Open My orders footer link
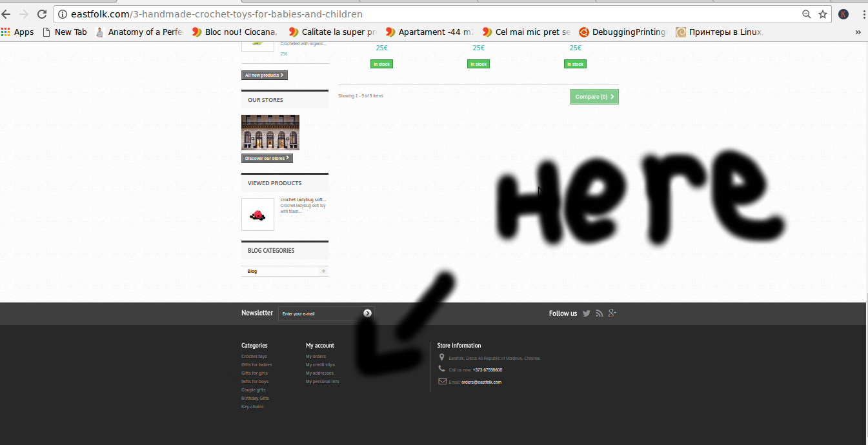This screenshot has height=445, width=868. [316, 357]
